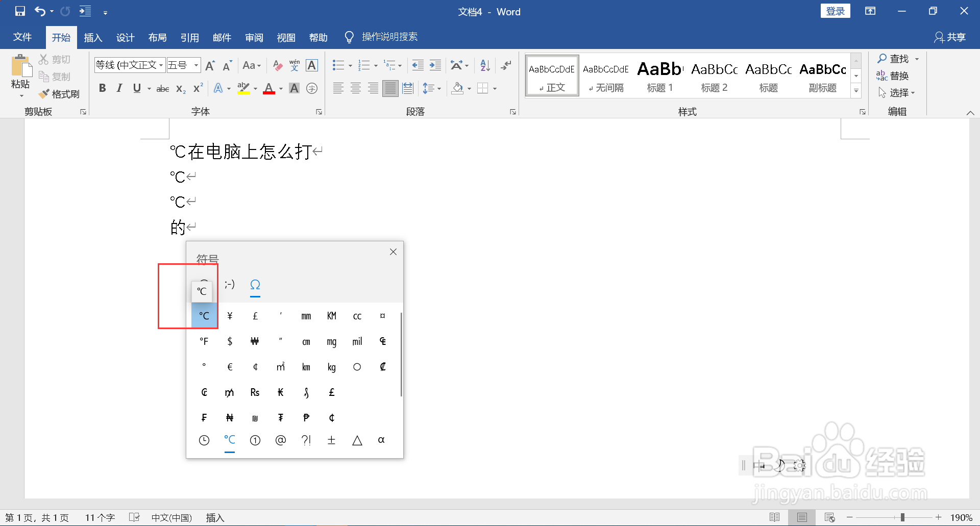
Task: Click the 替换 (Replace) button
Action: pos(893,76)
